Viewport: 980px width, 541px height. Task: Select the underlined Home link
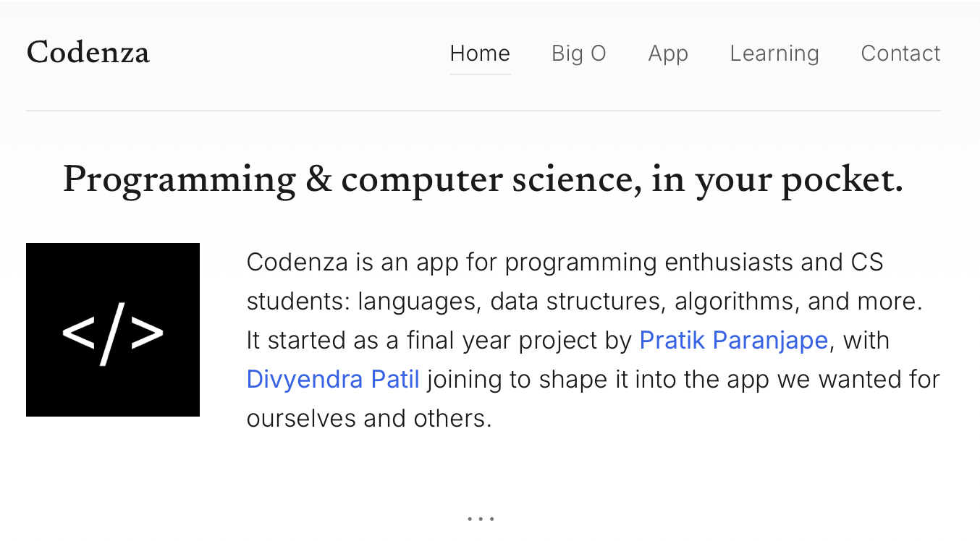[x=480, y=53]
